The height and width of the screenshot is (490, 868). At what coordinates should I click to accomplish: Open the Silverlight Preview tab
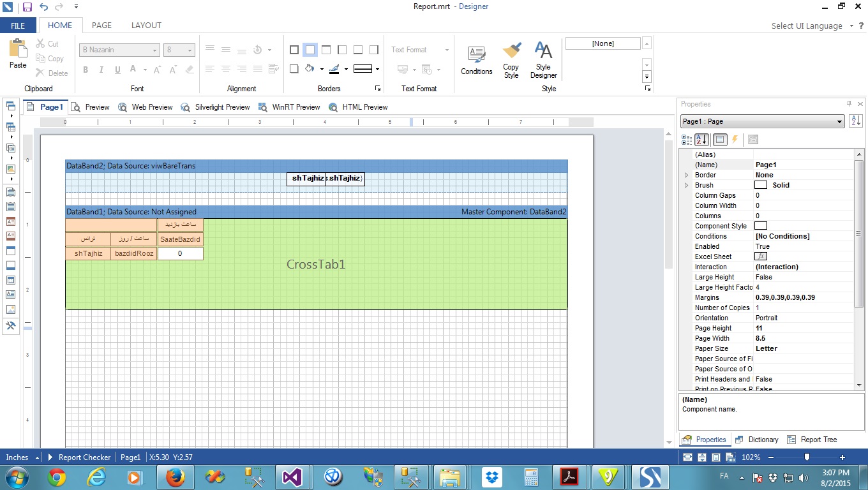[215, 107]
